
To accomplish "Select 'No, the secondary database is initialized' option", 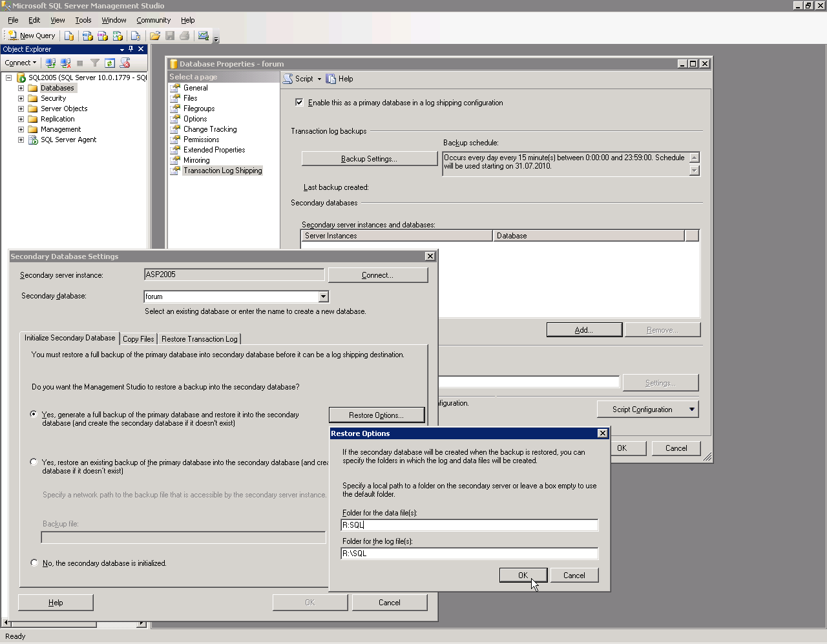I will tap(34, 563).
